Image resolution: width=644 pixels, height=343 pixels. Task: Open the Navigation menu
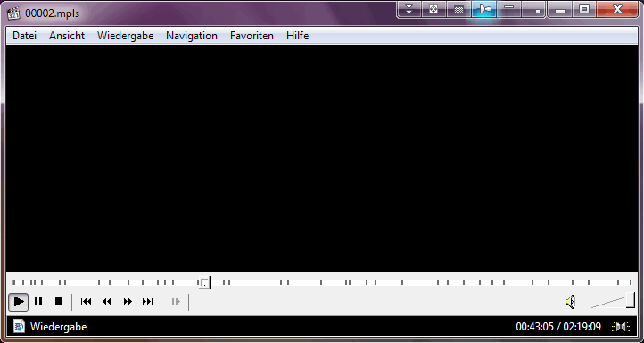[192, 36]
